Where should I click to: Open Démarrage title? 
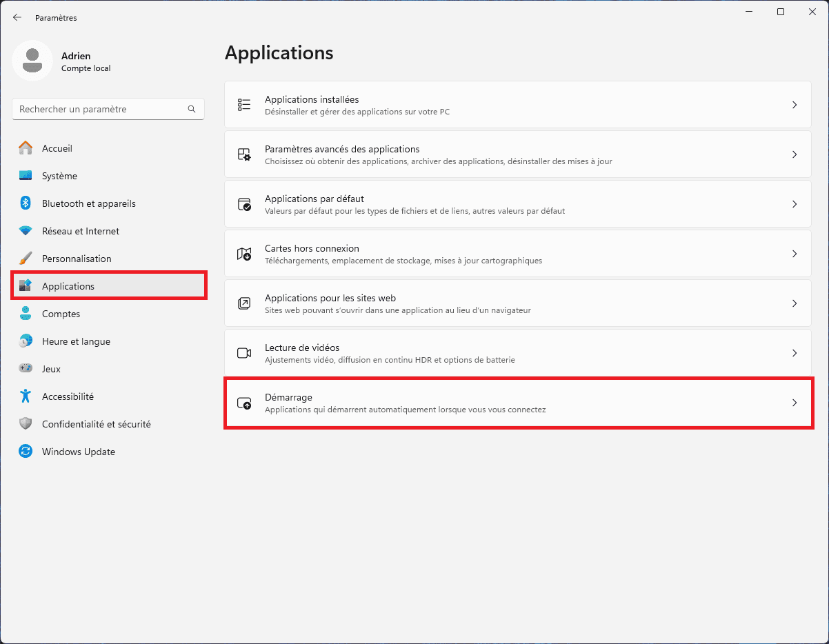(288, 397)
